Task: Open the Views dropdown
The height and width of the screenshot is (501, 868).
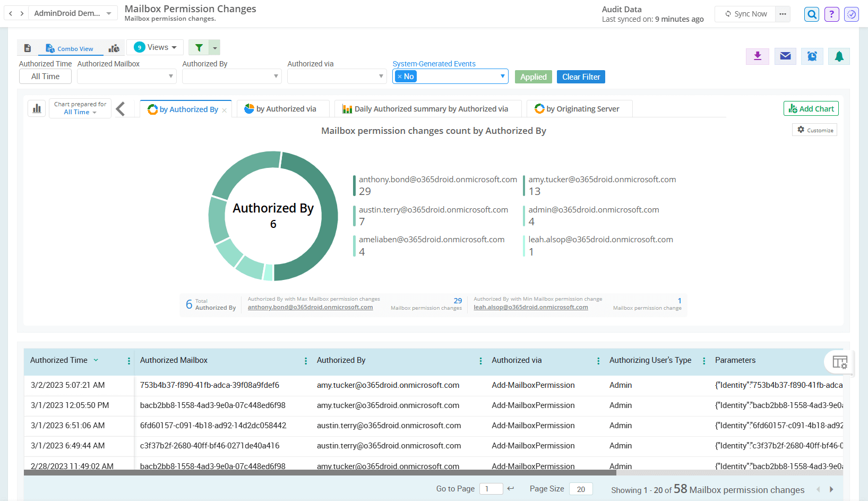Action: pyautogui.click(x=155, y=47)
